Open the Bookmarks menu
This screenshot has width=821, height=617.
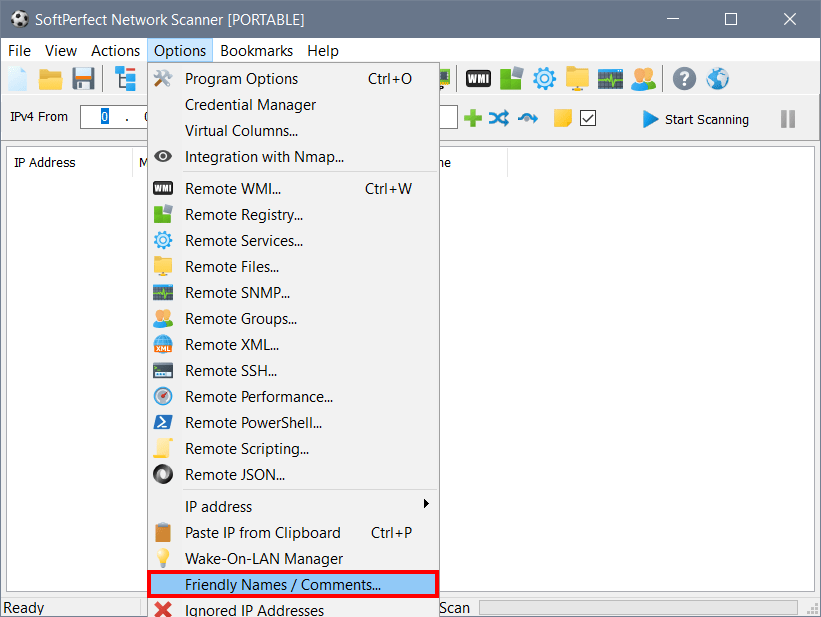pos(257,51)
